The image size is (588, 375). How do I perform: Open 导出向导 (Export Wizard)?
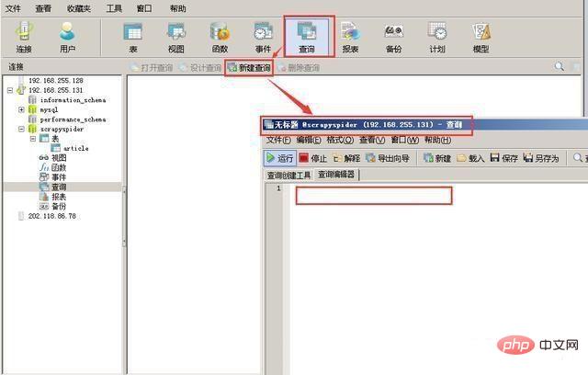tap(388, 158)
